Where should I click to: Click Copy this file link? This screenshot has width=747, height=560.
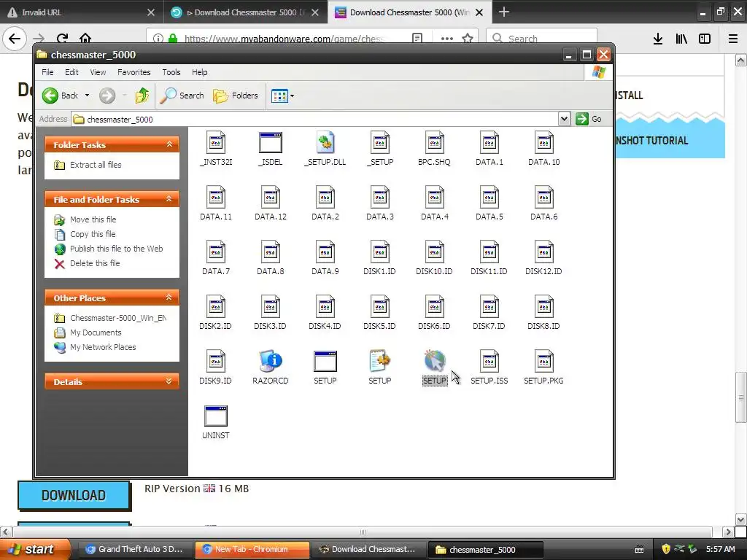coord(93,234)
